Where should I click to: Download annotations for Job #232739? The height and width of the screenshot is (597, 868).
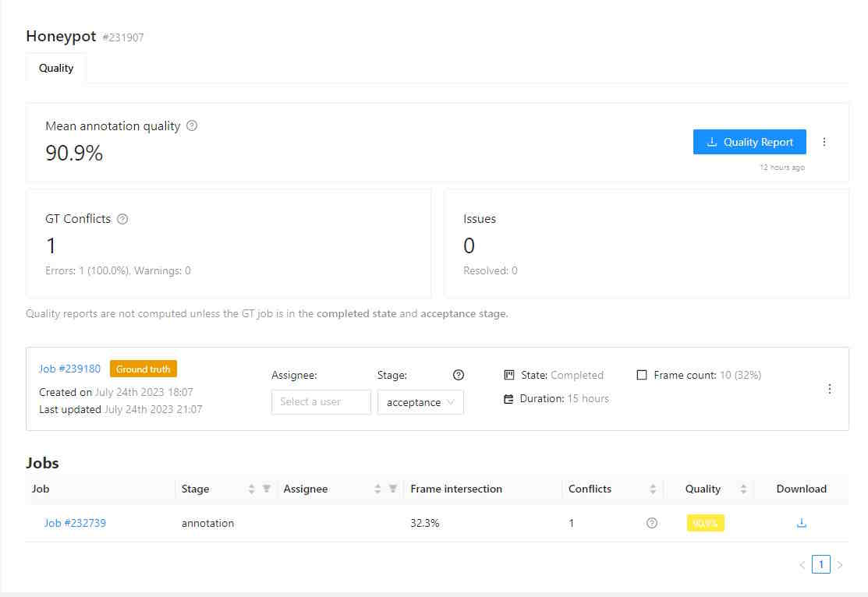pyautogui.click(x=801, y=523)
